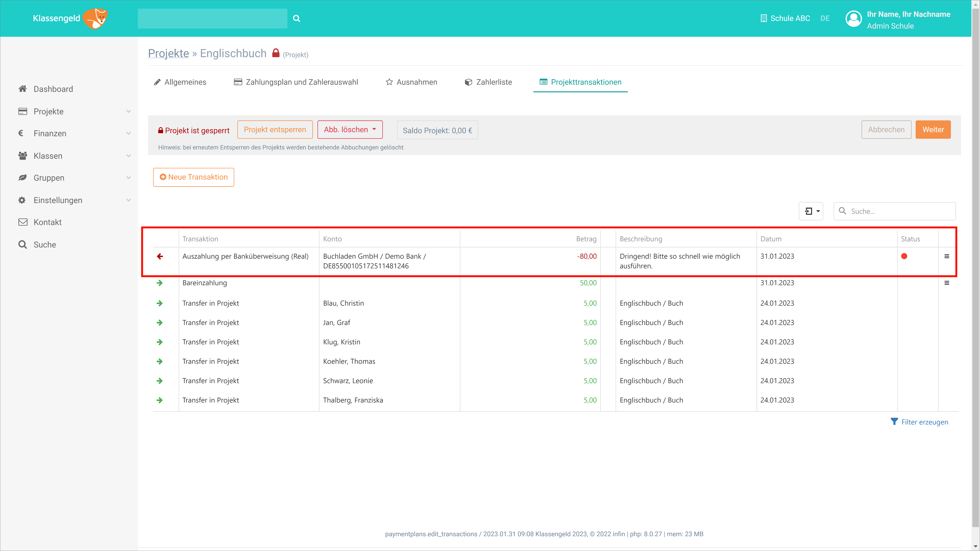
Task: Click the red lock icon next to Englischbuch
Action: [276, 53]
